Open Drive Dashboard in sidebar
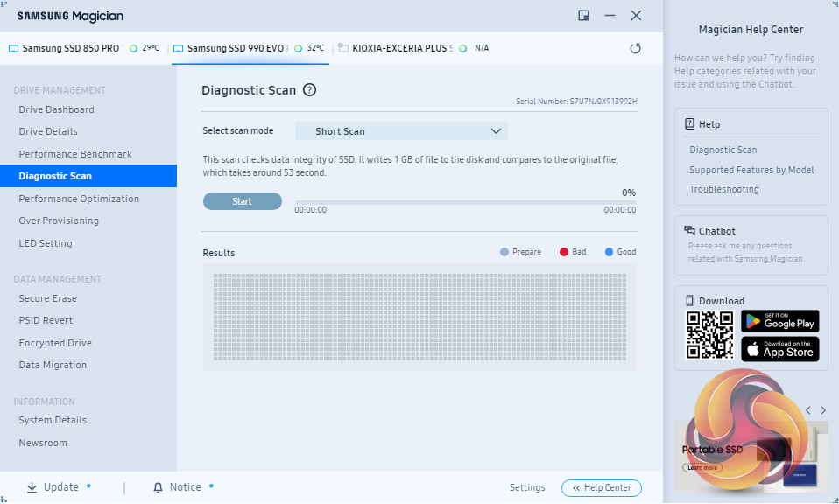Viewport: 839px width, 504px height. (x=57, y=109)
